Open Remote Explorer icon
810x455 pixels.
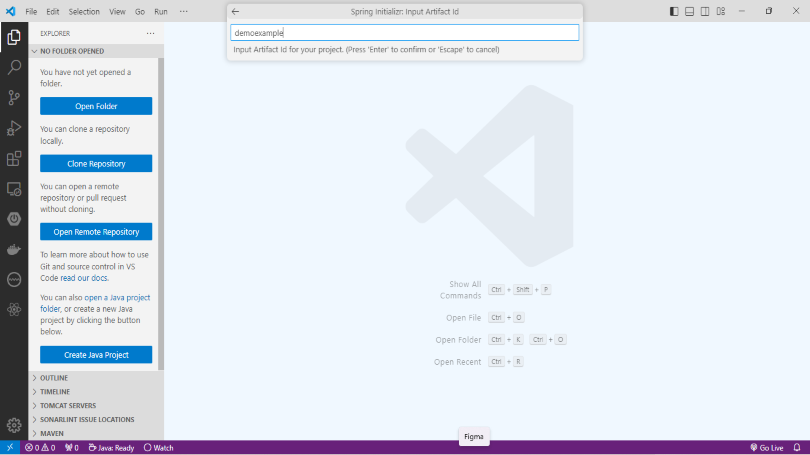[14, 189]
